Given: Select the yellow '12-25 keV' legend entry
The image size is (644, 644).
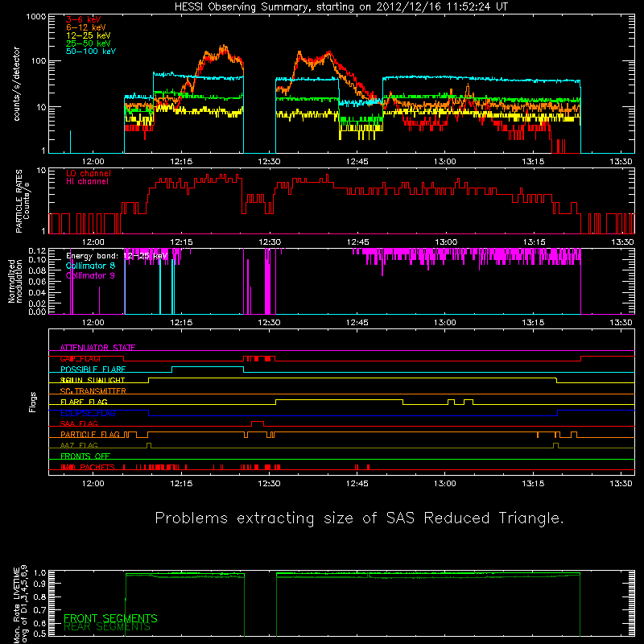Looking at the screenshot, I should (x=88, y=35).
